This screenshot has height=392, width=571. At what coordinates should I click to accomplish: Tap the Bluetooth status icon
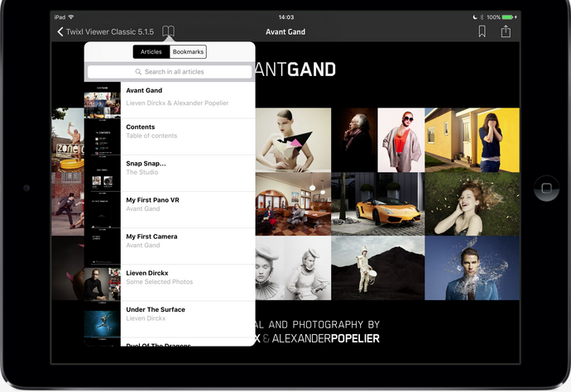482,17
